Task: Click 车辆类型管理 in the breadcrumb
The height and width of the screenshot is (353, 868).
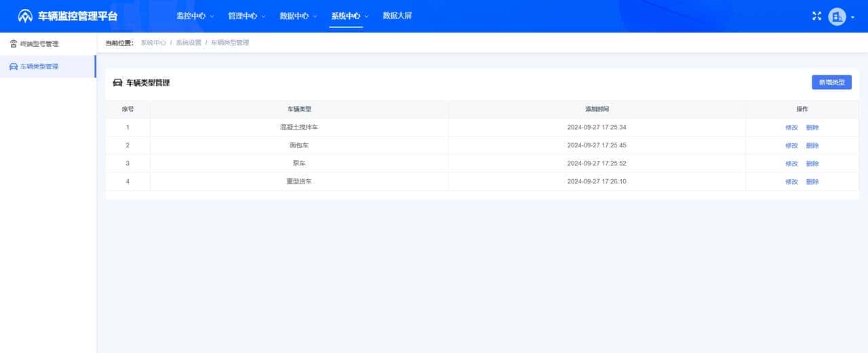Action: (x=230, y=43)
